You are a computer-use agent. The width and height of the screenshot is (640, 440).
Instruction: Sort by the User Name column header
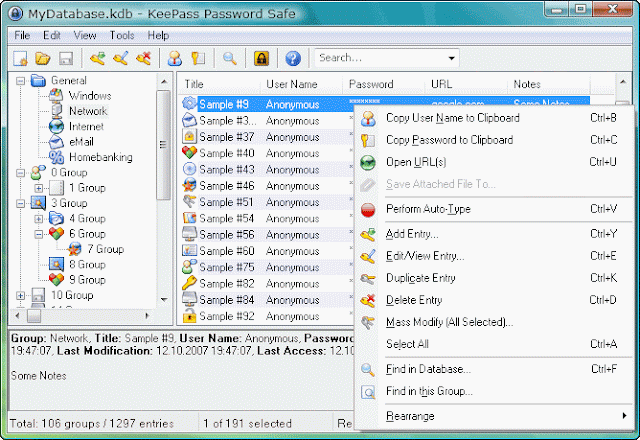pyautogui.click(x=301, y=84)
